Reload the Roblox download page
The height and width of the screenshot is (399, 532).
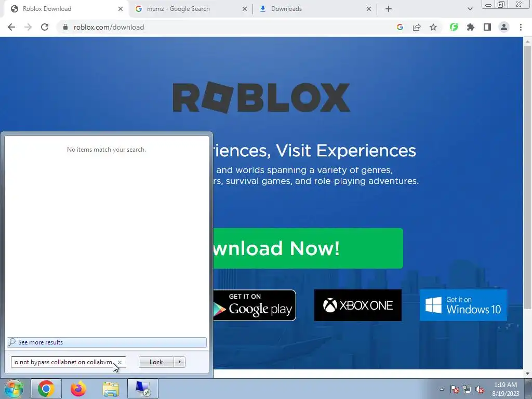45,27
